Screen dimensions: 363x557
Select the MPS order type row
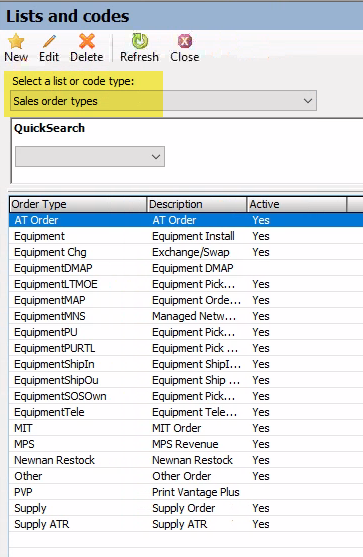[x=186, y=444]
